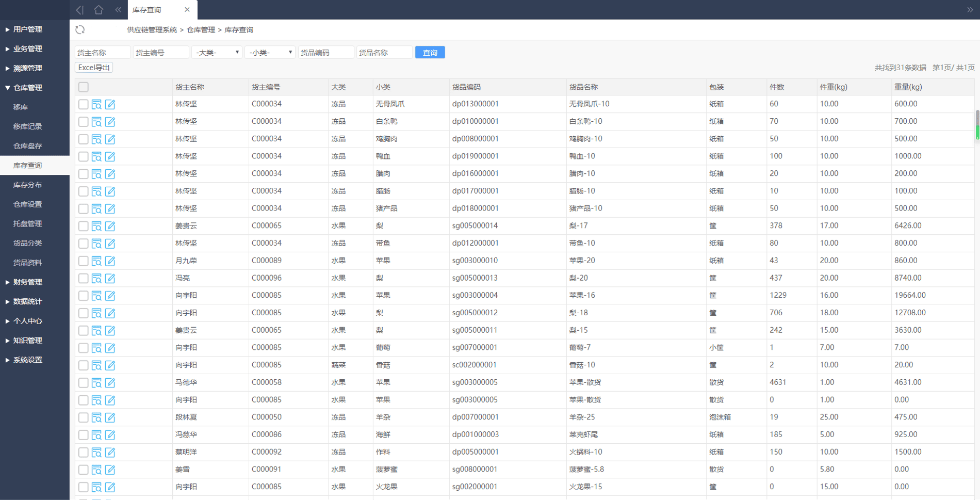This screenshot has height=500, width=980.
Task: Click the refresh icon beside the breadcrumb
Action: 80,30
